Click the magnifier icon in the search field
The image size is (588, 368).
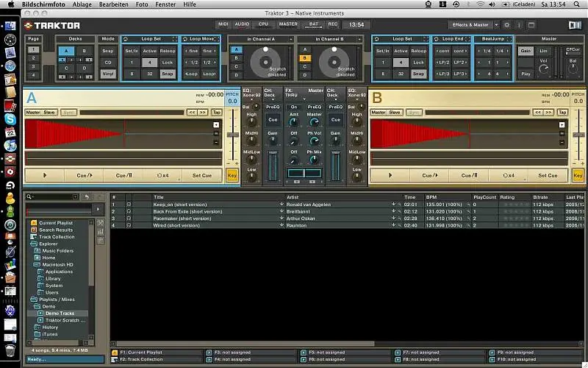pyautogui.click(x=30, y=197)
